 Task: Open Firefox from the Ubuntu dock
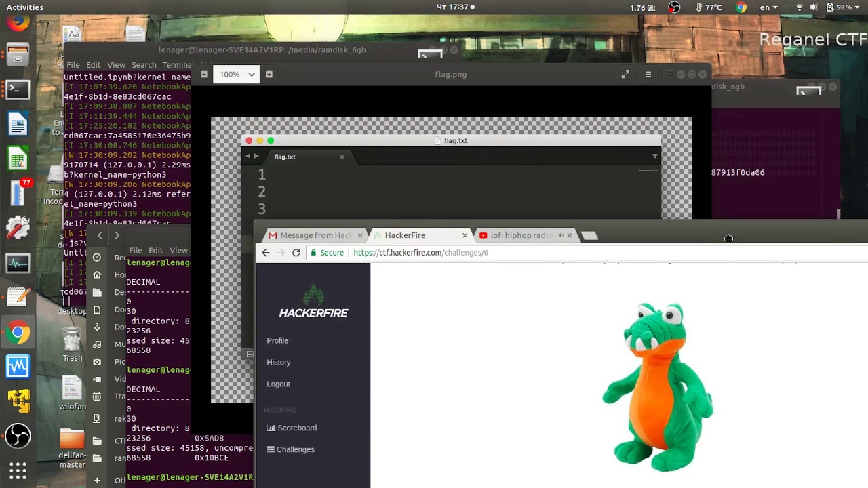tap(18, 23)
